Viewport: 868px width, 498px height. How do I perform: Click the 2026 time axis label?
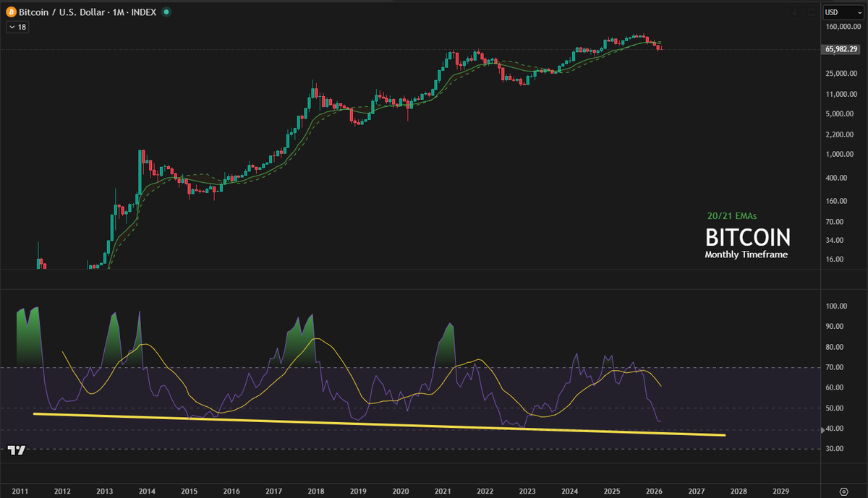click(x=654, y=490)
